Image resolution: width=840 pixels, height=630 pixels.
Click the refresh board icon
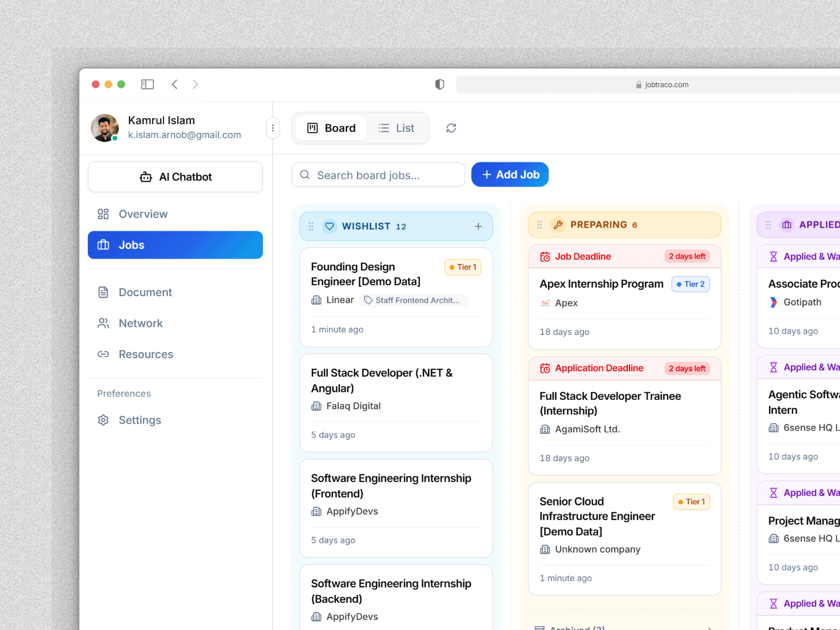(x=451, y=128)
